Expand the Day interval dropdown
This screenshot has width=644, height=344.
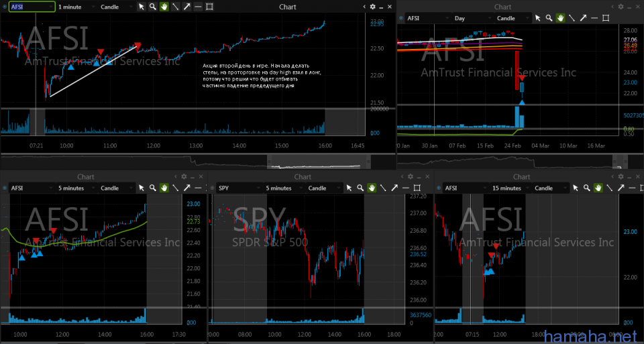click(x=472, y=18)
